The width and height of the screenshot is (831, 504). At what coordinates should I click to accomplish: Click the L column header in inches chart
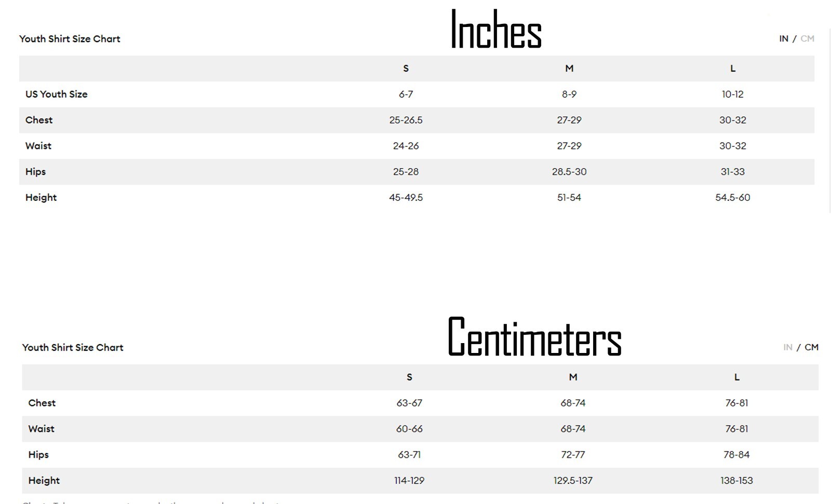[733, 69]
